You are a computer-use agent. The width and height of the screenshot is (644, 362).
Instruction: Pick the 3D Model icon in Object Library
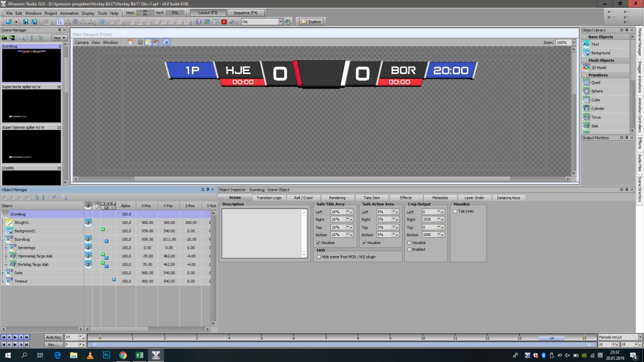(586, 67)
